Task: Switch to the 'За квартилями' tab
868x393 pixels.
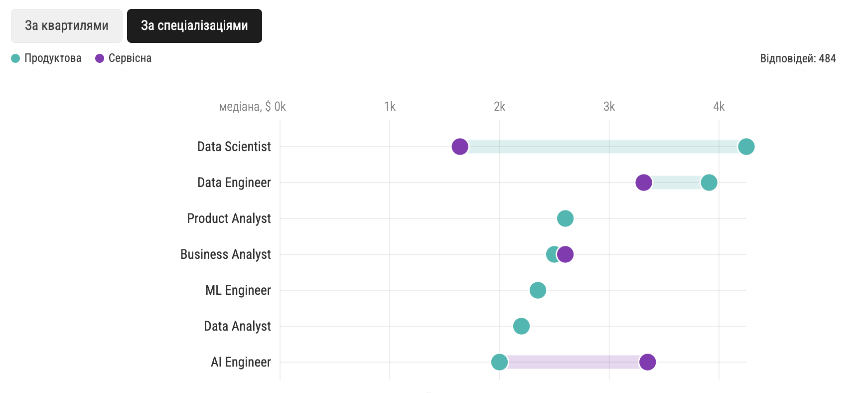Action: [67, 26]
